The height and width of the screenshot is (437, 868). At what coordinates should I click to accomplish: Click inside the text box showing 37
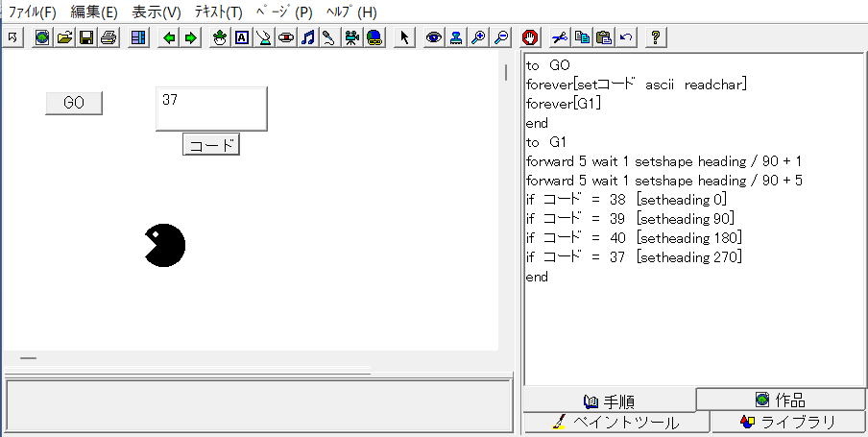coord(211,109)
